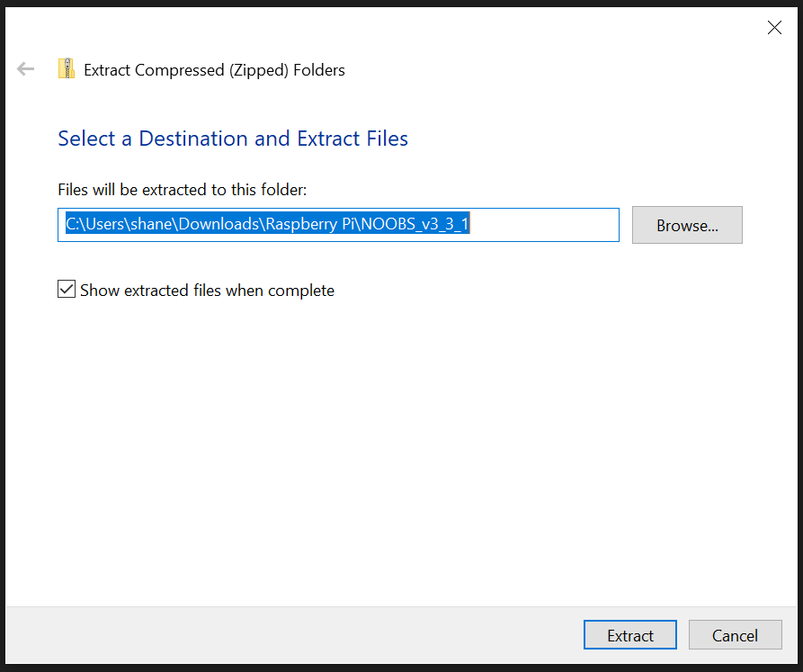Click the 'Show extracted files when complete' label

(207, 291)
